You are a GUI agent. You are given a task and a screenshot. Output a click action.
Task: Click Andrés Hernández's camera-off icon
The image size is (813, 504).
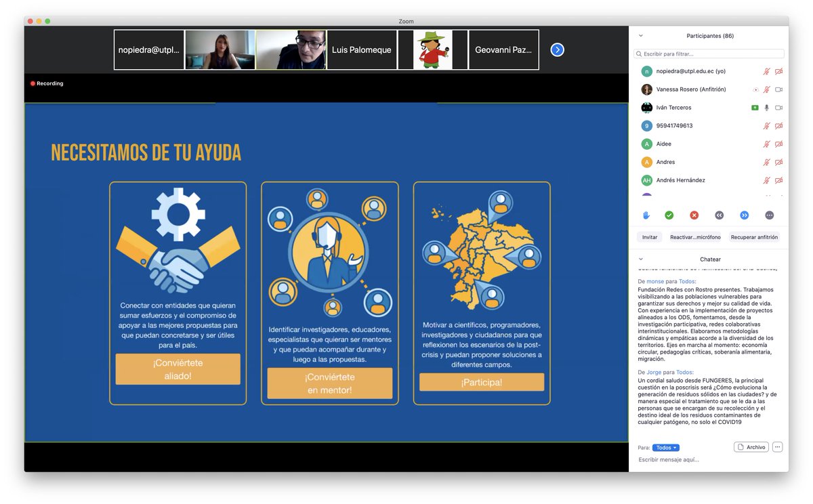(779, 180)
